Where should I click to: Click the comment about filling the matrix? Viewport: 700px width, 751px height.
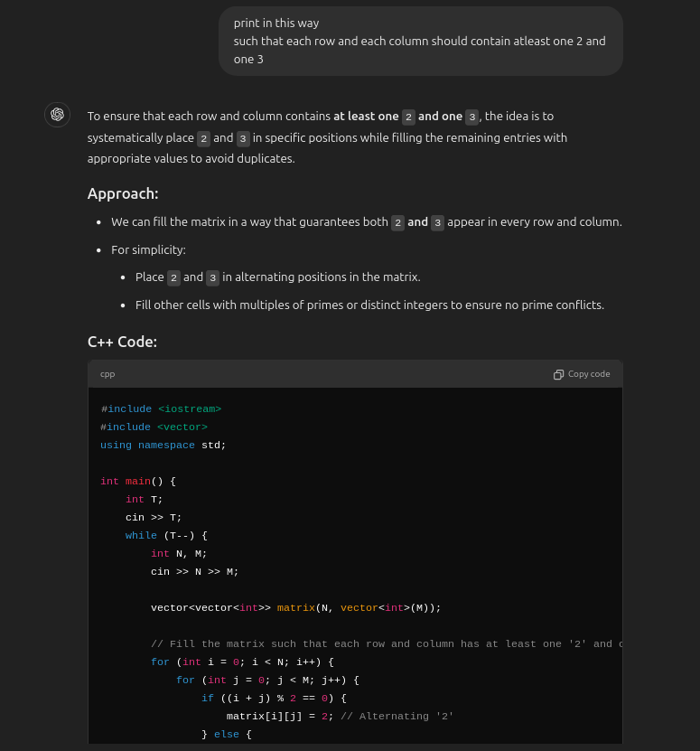click(388, 644)
